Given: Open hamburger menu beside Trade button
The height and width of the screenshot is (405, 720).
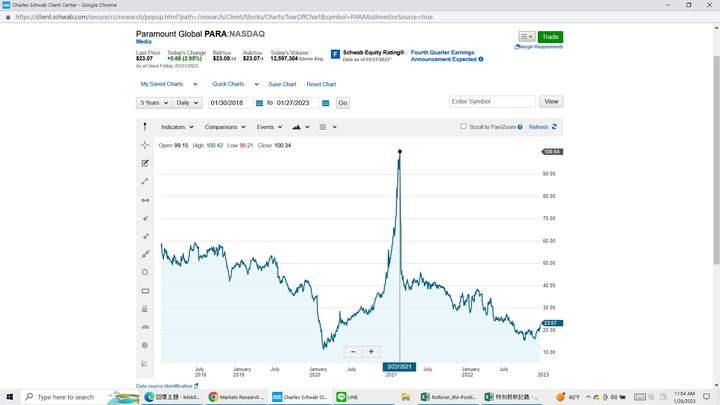Looking at the screenshot, I should 527,37.
